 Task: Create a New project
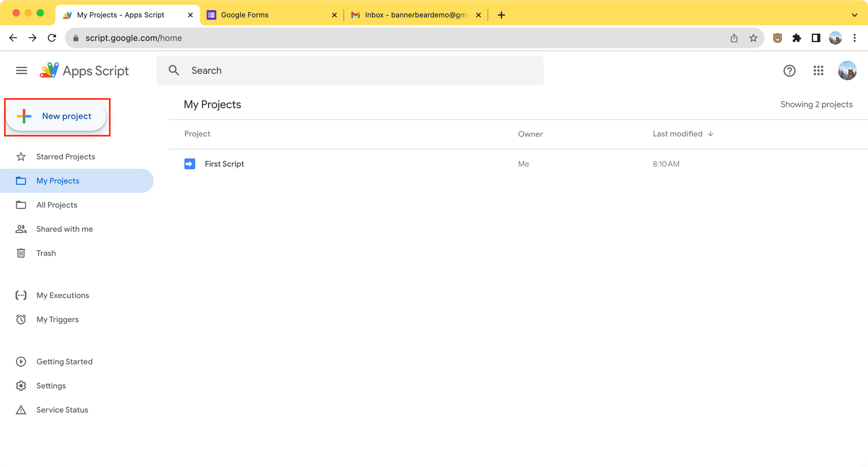coord(56,116)
